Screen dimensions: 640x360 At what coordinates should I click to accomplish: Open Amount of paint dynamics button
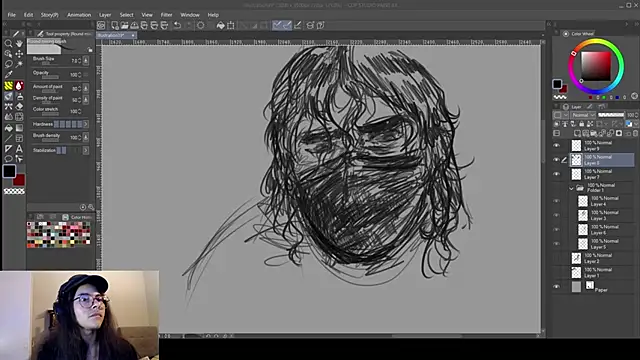coord(86,88)
